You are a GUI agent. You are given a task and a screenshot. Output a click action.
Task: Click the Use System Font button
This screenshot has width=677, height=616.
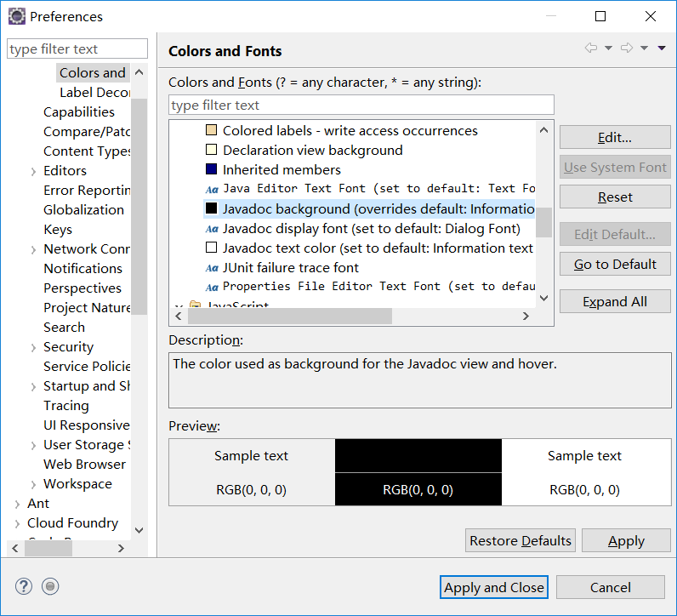[x=615, y=167]
